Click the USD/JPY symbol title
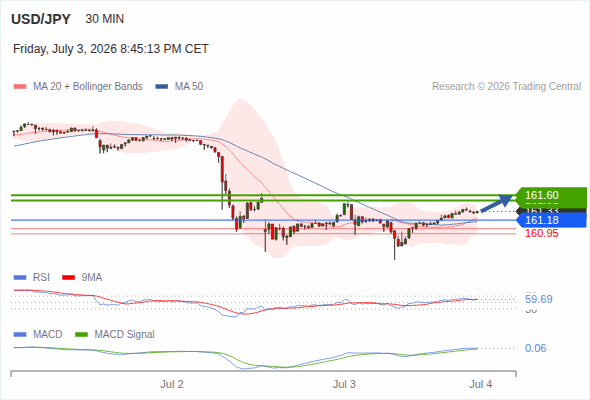This screenshot has width=590, height=400. point(41,19)
